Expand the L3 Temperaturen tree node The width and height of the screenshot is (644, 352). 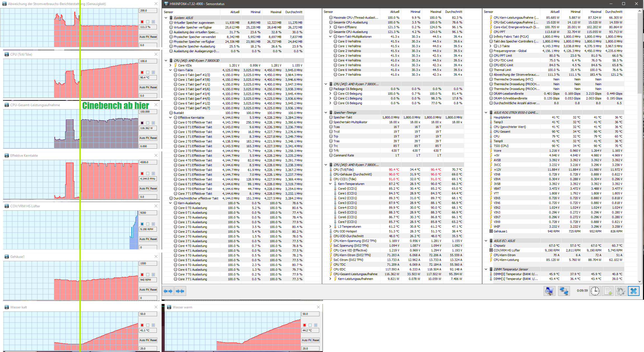[x=330, y=227]
